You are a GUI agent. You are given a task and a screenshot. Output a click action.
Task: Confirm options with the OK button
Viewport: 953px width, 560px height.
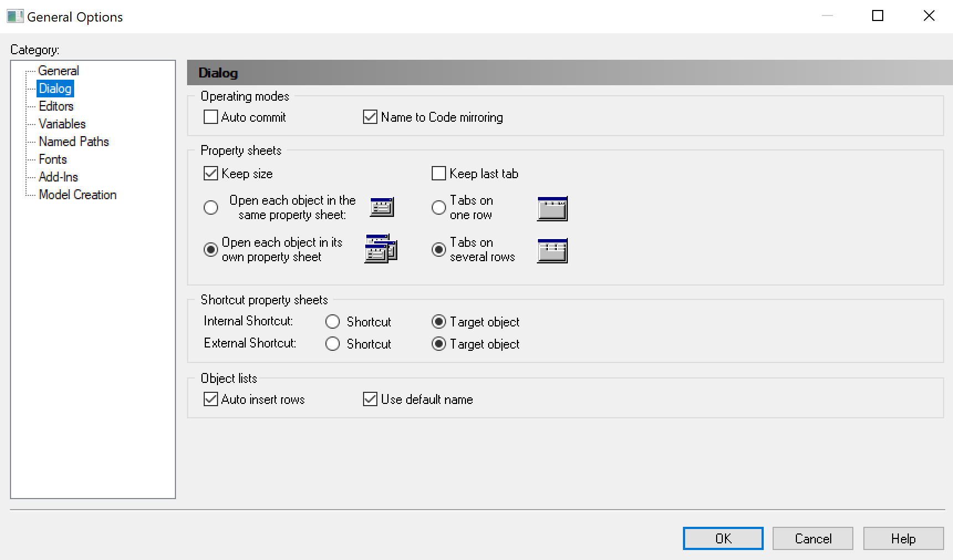point(723,538)
